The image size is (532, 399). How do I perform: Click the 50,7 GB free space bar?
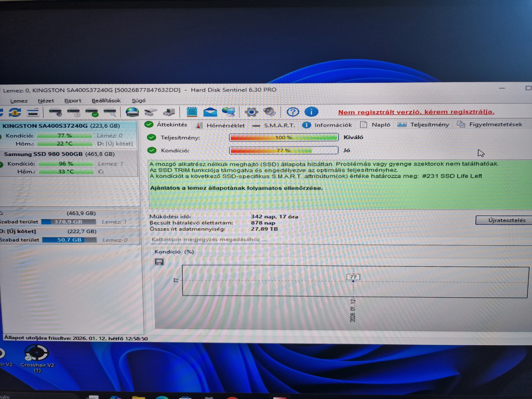(x=69, y=240)
